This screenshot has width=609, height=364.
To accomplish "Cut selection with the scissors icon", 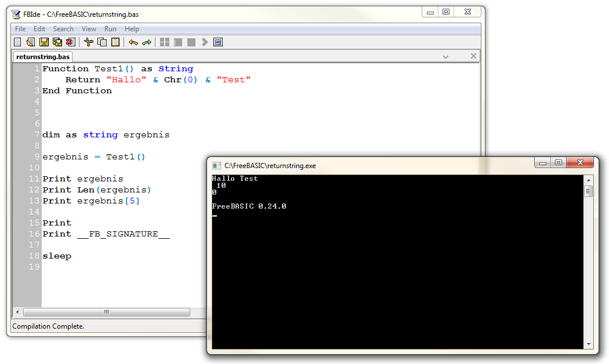I will click(89, 42).
